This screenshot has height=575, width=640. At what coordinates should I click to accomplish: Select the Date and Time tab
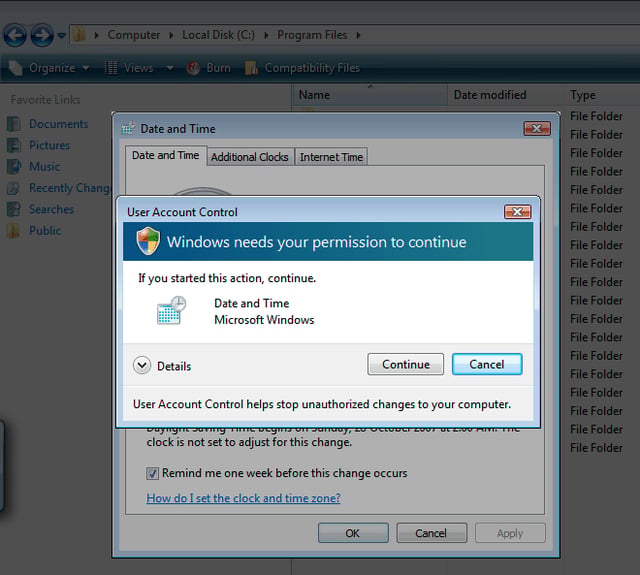tap(166, 155)
